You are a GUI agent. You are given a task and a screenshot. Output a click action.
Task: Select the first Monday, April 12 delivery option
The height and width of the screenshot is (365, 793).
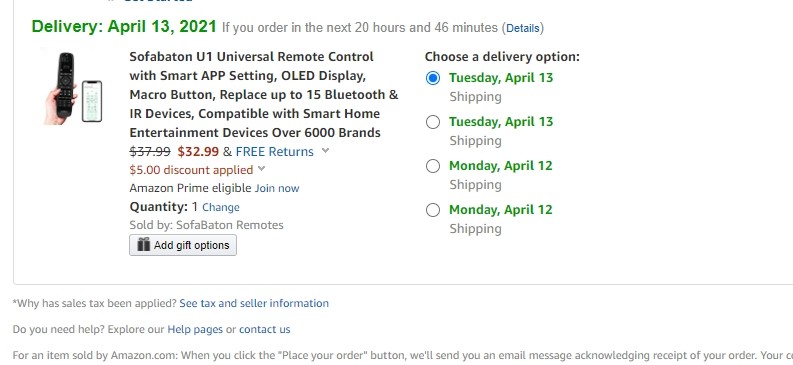point(433,166)
